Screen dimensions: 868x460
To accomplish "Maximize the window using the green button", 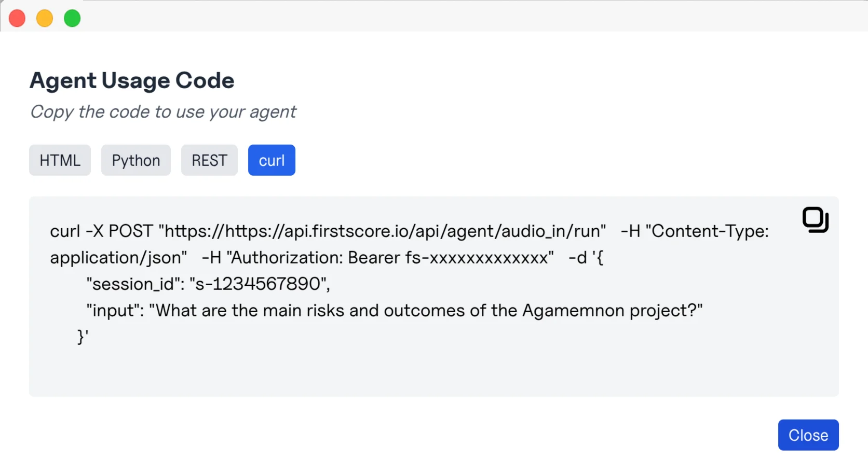I will (72, 18).
